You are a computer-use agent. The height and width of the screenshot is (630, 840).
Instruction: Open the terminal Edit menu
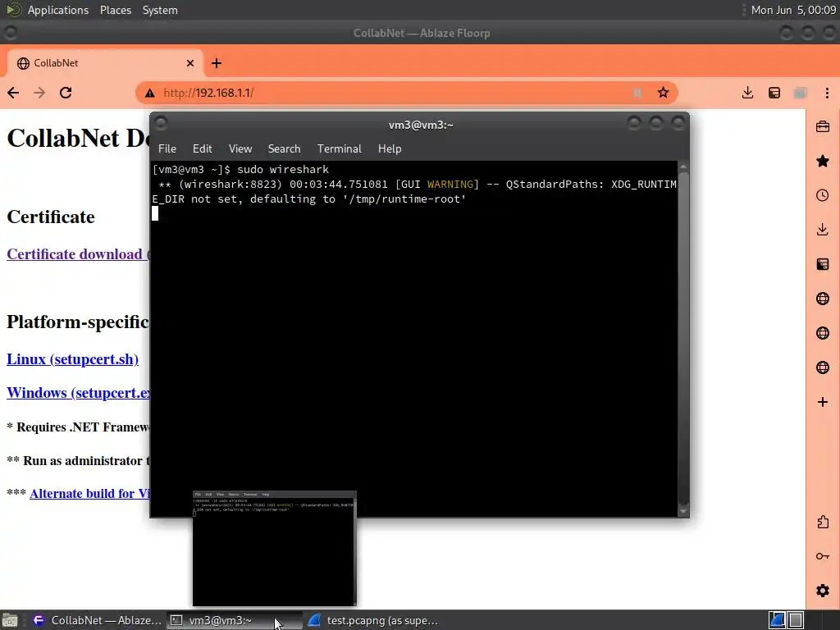click(x=203, y=149)
